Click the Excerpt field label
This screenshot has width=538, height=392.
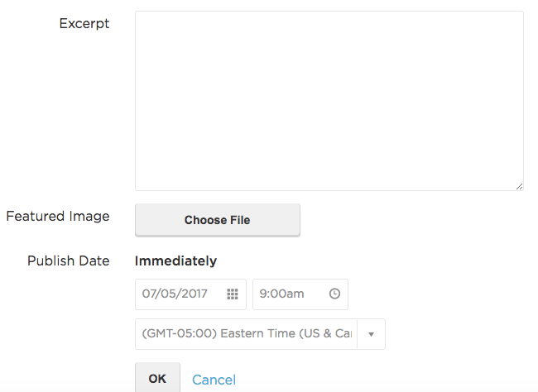click(x=84, y=24)
